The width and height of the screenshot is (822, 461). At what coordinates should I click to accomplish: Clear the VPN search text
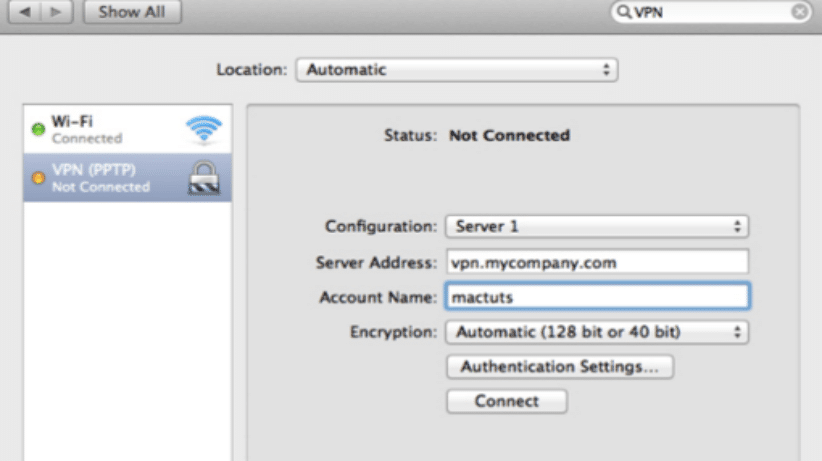click(799, 12)
